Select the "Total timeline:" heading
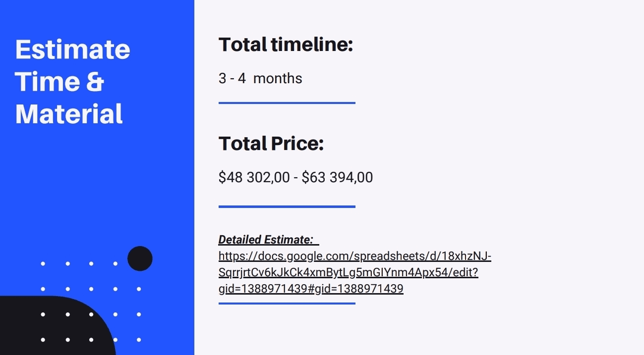Image resolution: width=644 pixels, height=355 pixels. (x=286, y=45)
